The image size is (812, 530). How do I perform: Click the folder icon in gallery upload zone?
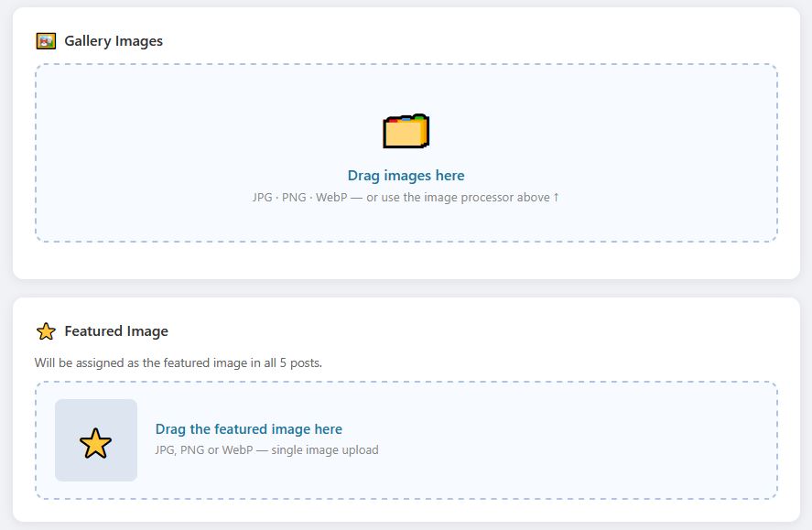coord(406,132)
